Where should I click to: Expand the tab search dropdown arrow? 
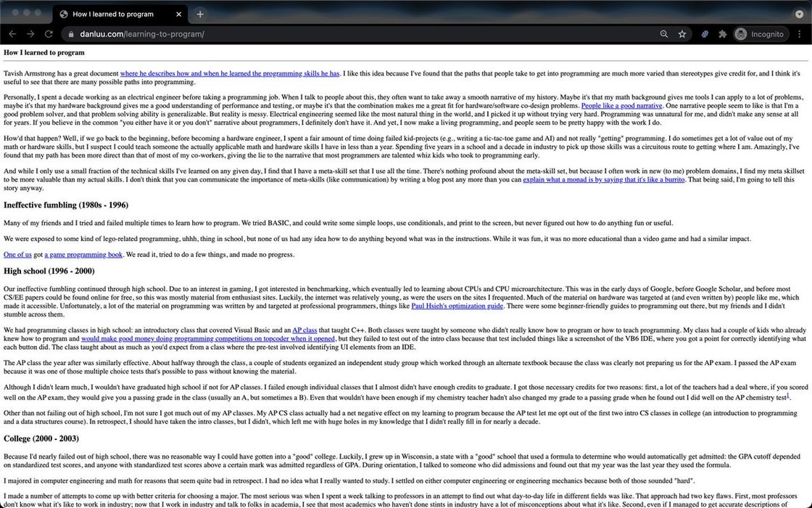[x=799, y=14]
